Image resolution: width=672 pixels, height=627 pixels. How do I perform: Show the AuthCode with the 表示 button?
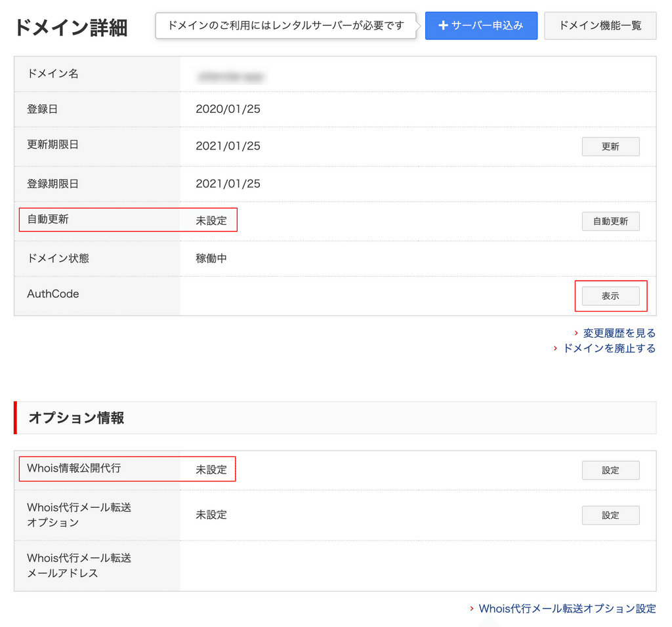point(610,296)
